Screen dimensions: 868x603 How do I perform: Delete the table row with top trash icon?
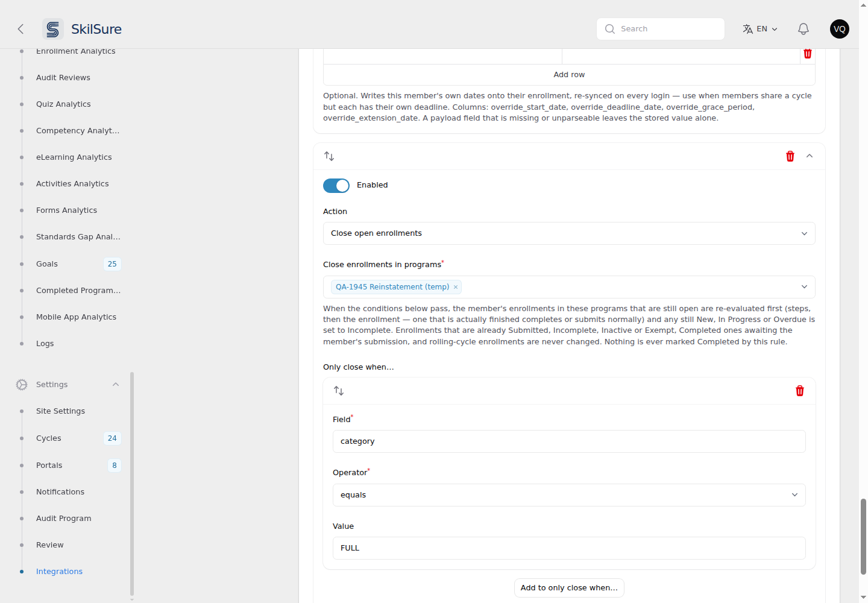click(x=808, y=54)
